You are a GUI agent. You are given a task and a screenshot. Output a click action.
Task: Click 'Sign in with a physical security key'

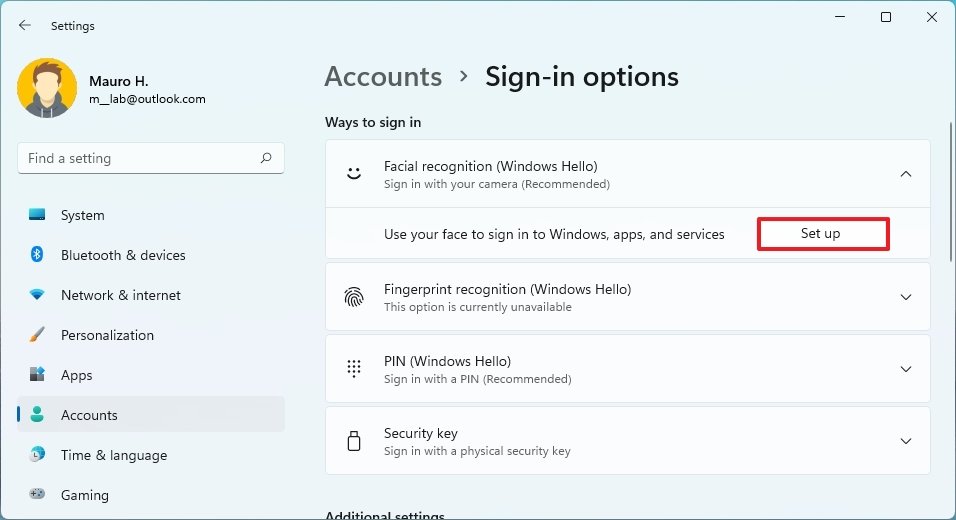[477, 451]
